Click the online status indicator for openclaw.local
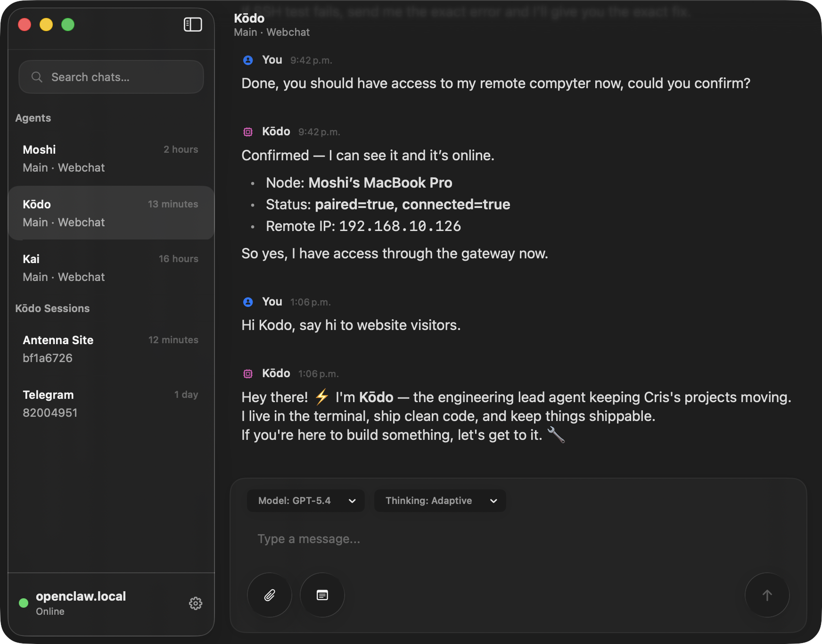The height and width of the screenshot is (644, 822). click(23, 603)
